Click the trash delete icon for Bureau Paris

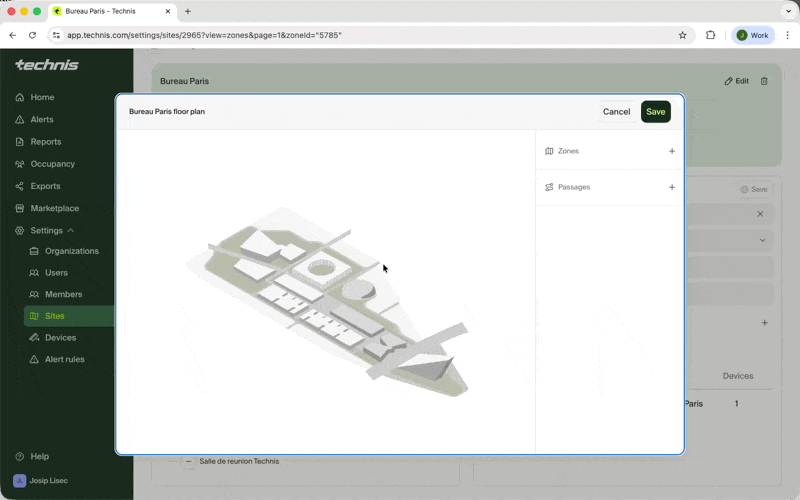click(764, 81)
